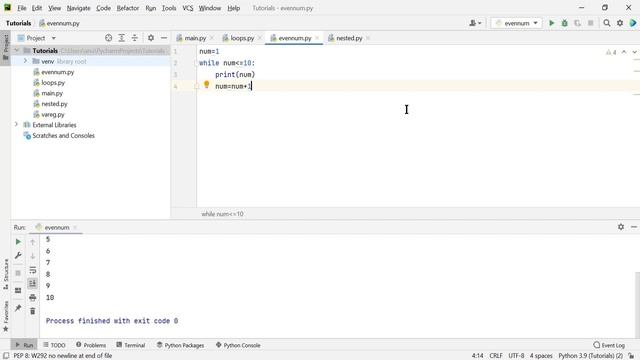Viewport: 640px width, 360px height.
Task: Toggle scroll to end in Run console
Action: pyautogui.click(x=33, y=284)
